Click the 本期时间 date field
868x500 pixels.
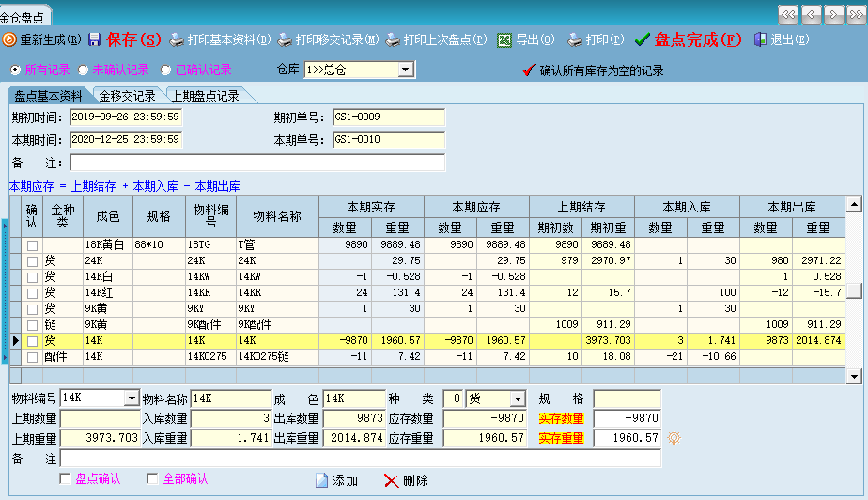click(x=126, y=139)
